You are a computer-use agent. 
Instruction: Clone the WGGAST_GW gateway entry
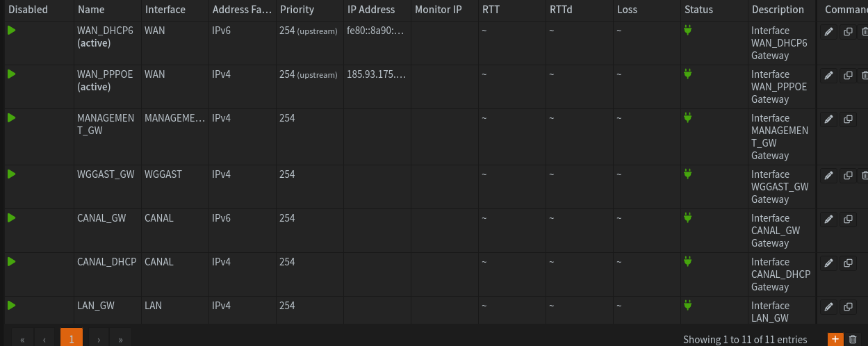coord(848,176)
